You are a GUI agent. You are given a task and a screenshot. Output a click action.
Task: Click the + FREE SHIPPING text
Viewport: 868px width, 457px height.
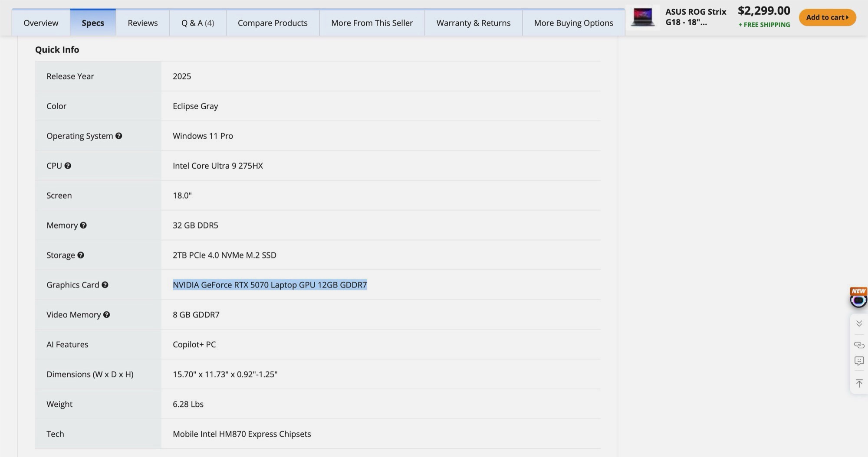tap(764, 25)
